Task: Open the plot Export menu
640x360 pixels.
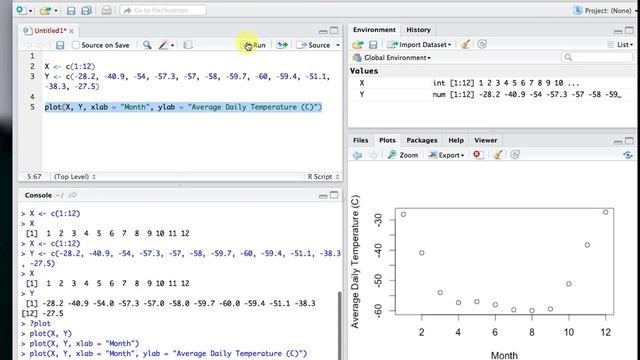Action: point(446,155)
